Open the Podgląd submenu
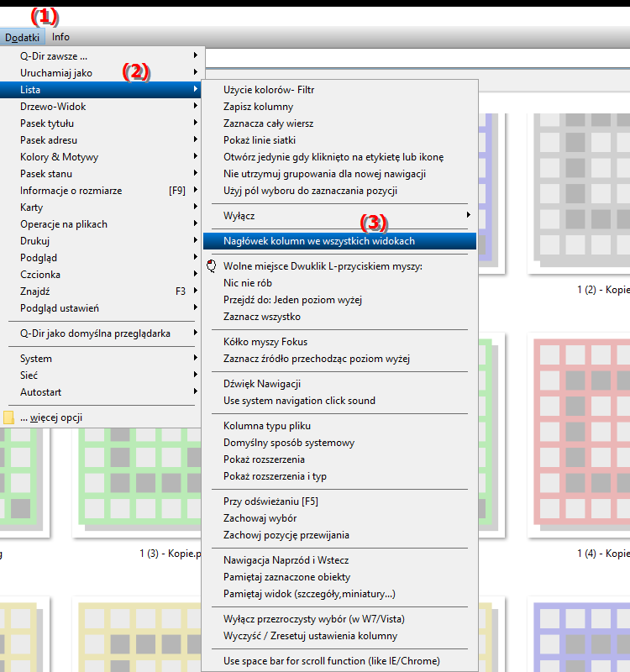Screen dimensions: 630x672 click(x=102, y=258)
